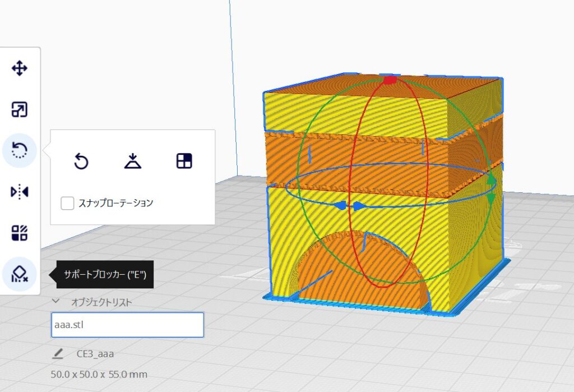Collapse the オブジェクトリスト chevron
The height and width of the screenshot is (392, 574).
55,301
